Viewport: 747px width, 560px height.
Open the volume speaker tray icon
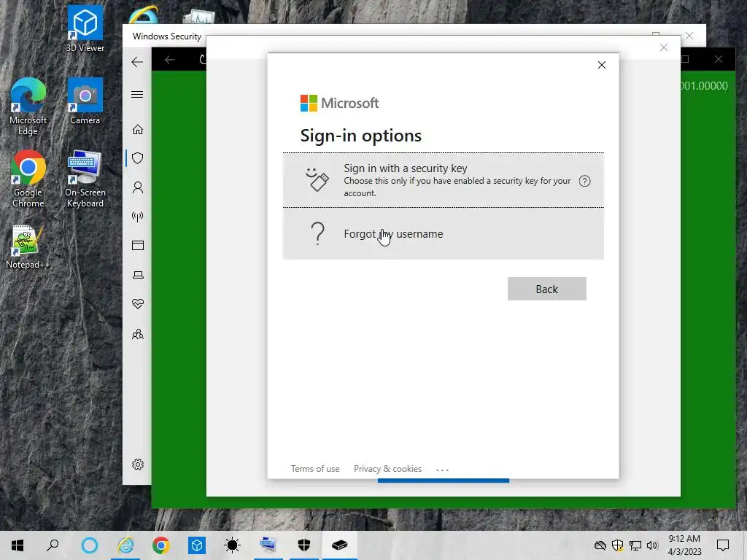[652, 545]
